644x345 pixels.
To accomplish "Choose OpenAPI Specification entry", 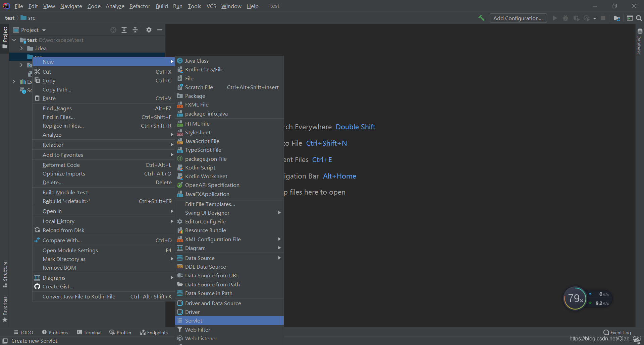I will [x=229, y=185].
